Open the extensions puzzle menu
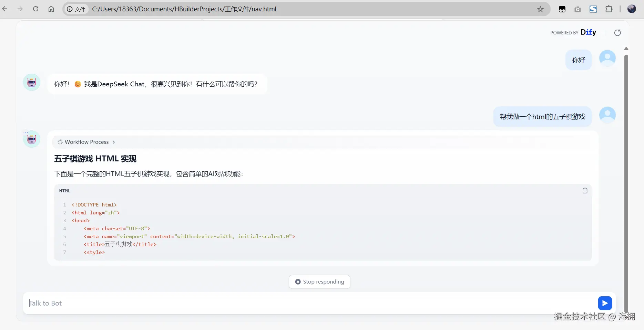The width and height of the screenshot is (644, 330). coord(609,9)
